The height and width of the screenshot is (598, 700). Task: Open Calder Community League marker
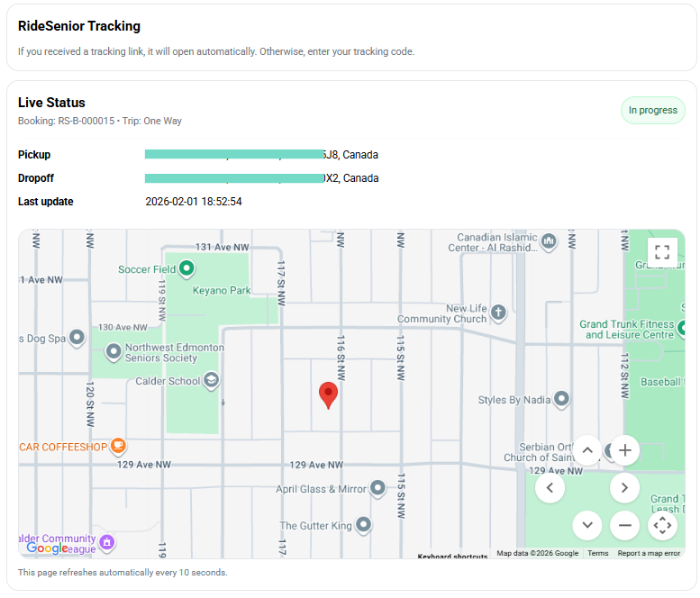(x=106, y=542)
